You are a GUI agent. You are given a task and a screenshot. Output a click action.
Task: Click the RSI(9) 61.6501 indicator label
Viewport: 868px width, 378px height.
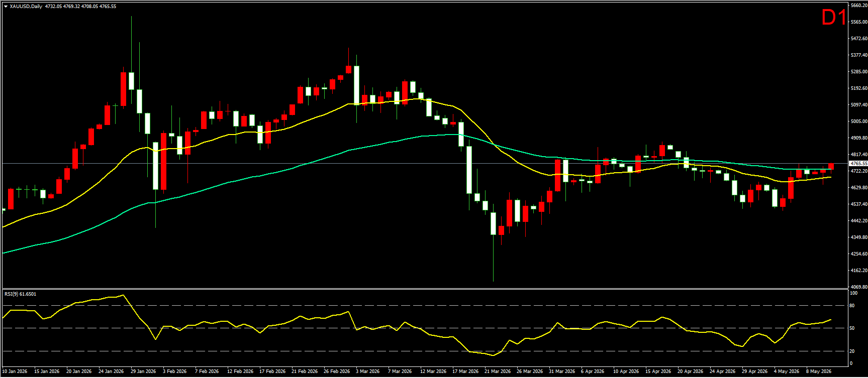[20, 294]
